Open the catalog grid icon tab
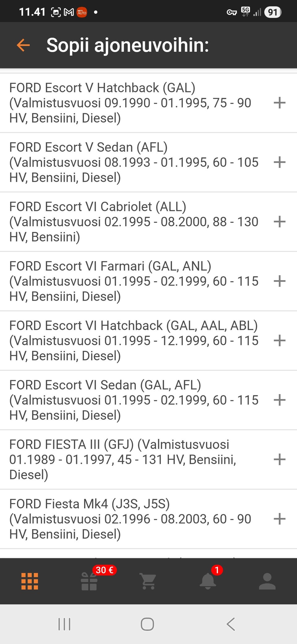The image size is (297, 644). [30, 581]
